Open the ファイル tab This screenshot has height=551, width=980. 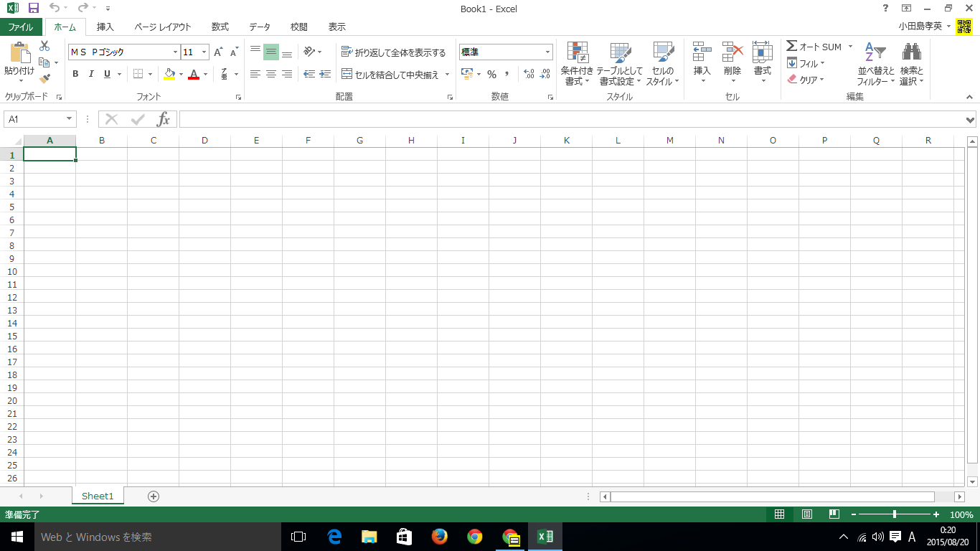tap(21, 27)
